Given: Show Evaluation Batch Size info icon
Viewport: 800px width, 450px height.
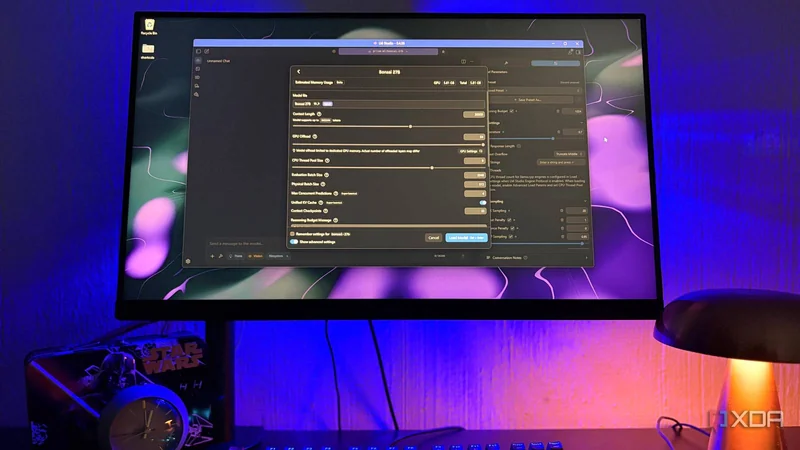Looking at the screenshot, I should click(327, 174).
